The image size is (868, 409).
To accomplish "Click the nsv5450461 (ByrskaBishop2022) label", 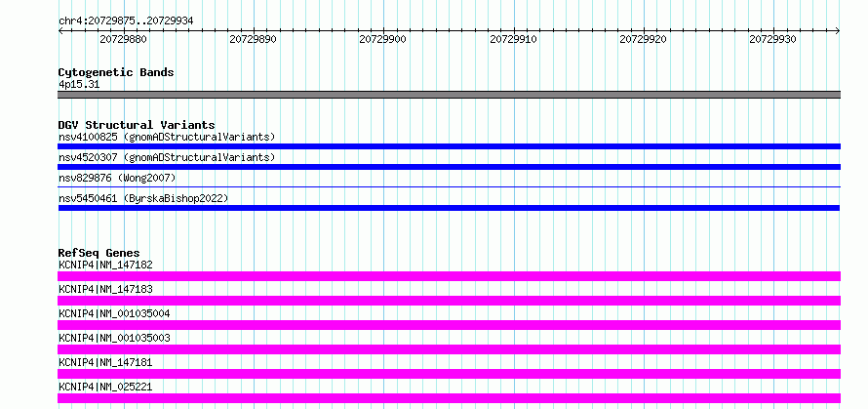I will tap(143, 198).
